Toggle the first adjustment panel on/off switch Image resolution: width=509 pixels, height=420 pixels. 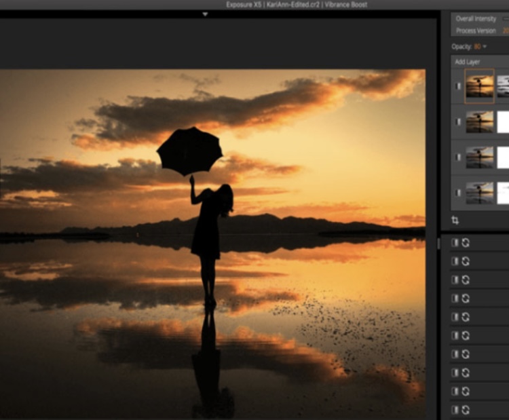pos(455,243)
